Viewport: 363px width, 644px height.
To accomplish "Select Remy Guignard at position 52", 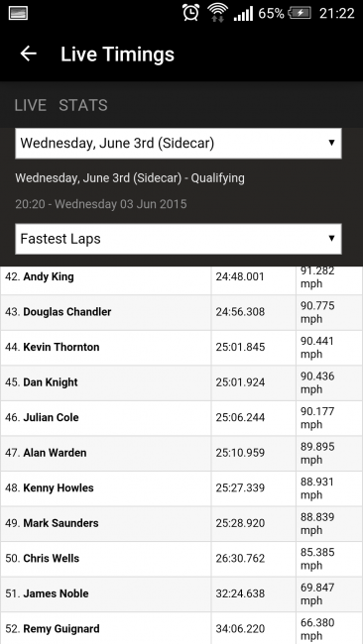I will pos(61,629).
